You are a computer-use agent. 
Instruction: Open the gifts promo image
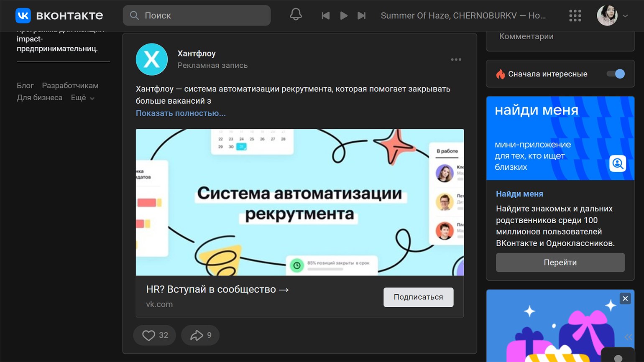560,326
